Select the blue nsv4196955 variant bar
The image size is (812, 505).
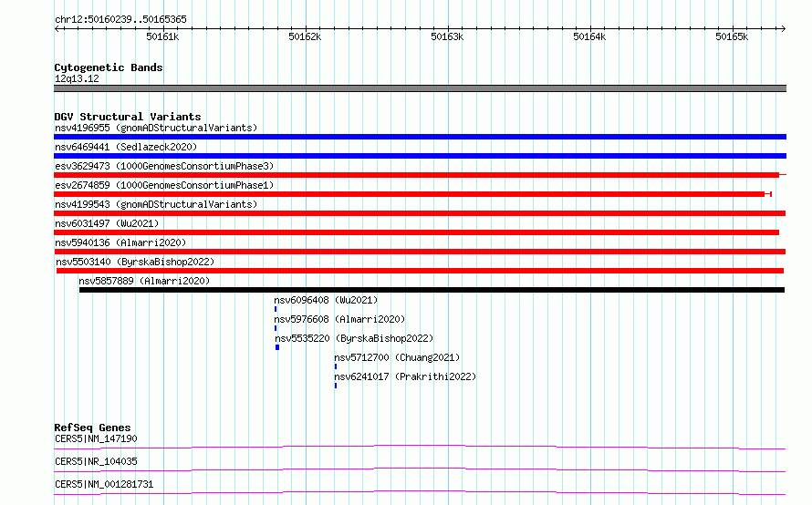click(x=420, y=137)
